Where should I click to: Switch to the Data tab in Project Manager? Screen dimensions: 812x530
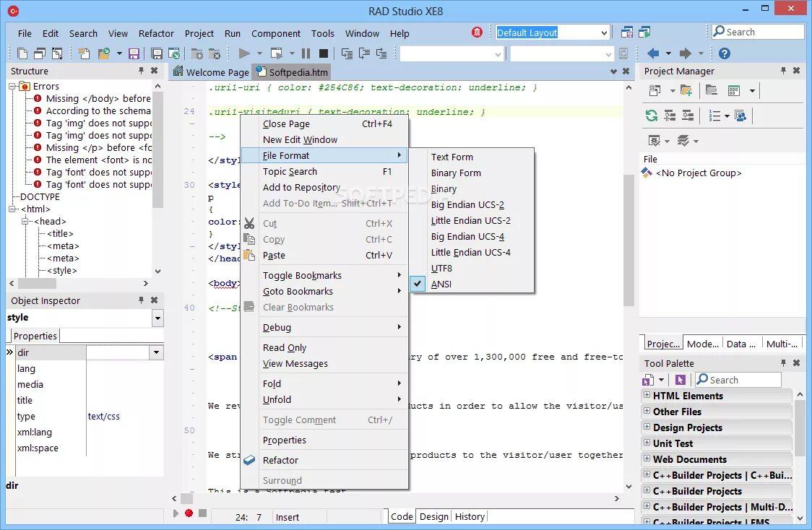(740, 344)
